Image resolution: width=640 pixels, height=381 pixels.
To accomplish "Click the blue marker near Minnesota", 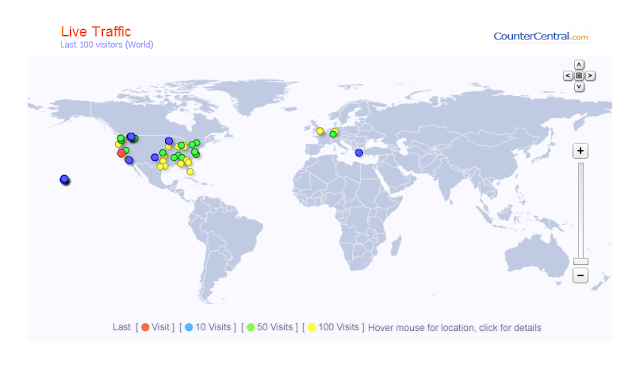I will tap(169, 141).
